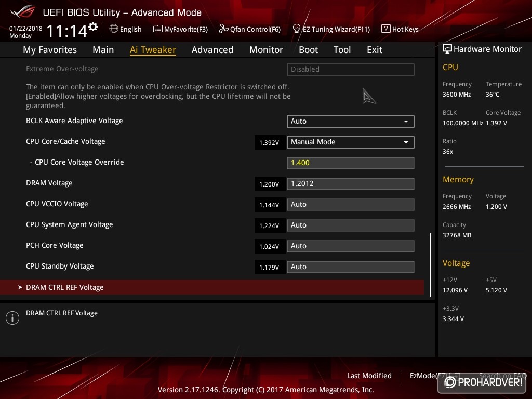Click the EZ Tuning Wizard bulb icon
The width and height of the screenshot is (532, 399).
(296, 29)
